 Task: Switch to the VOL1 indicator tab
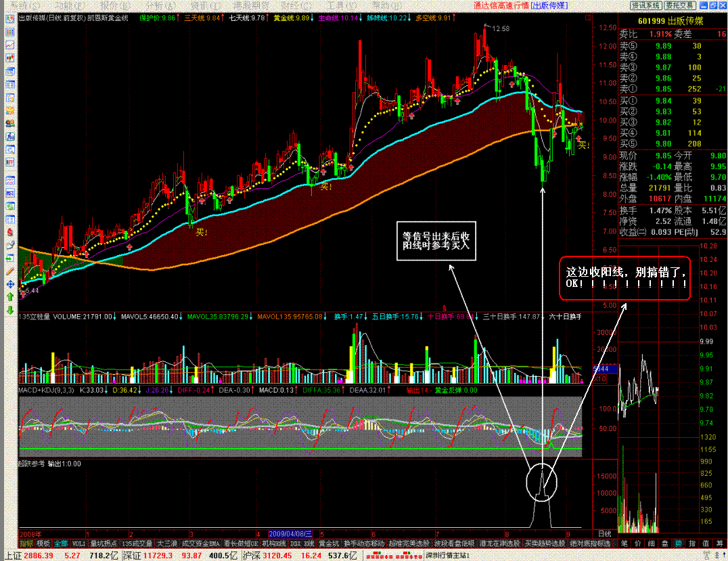78,543
